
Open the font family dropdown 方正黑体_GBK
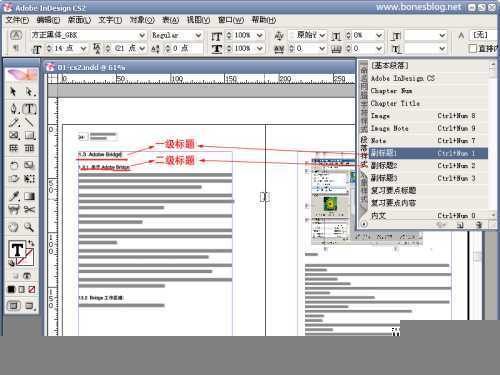(x=142, y=35)
